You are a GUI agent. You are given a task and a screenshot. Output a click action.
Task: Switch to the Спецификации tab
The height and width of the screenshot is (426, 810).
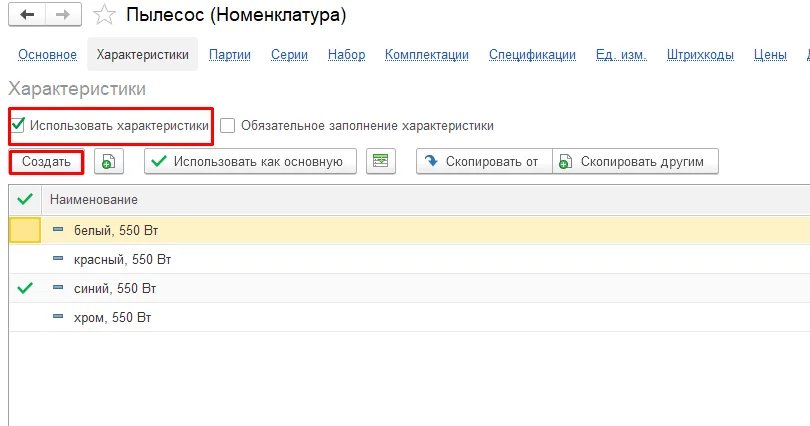point(532,55)
